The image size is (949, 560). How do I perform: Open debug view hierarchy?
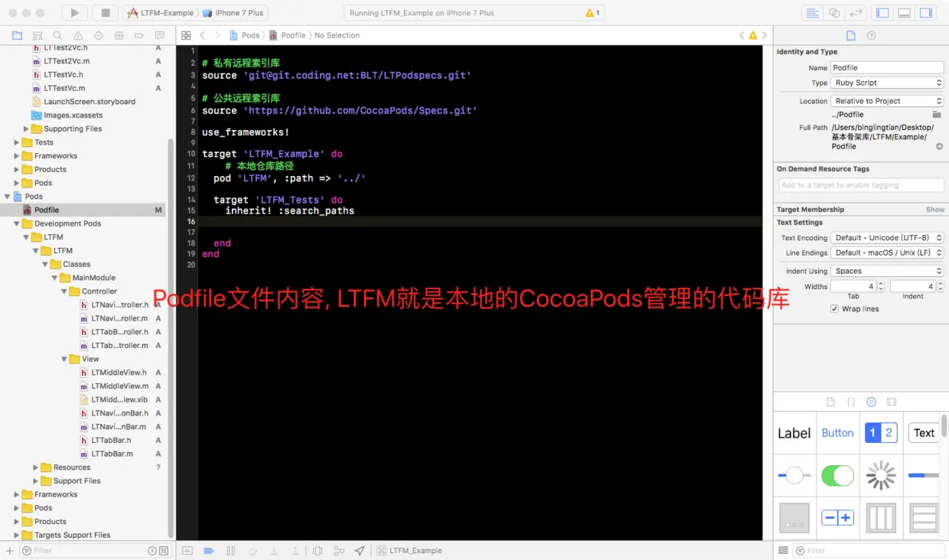(318, 551)
